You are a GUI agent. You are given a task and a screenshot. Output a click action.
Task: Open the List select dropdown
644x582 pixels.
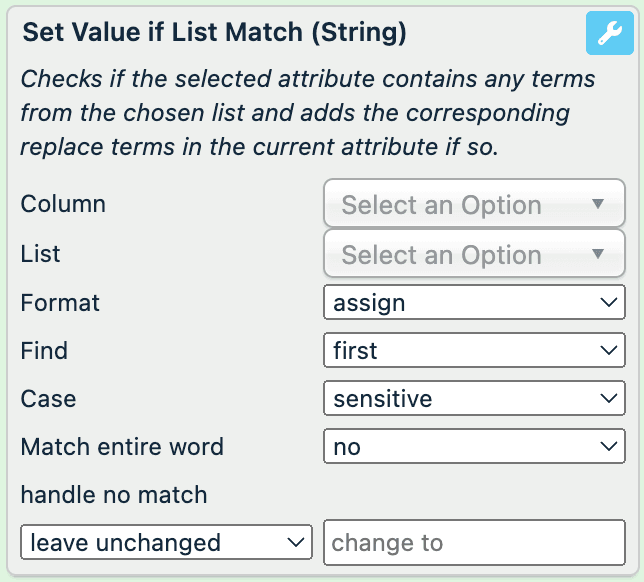coord(474,254)
